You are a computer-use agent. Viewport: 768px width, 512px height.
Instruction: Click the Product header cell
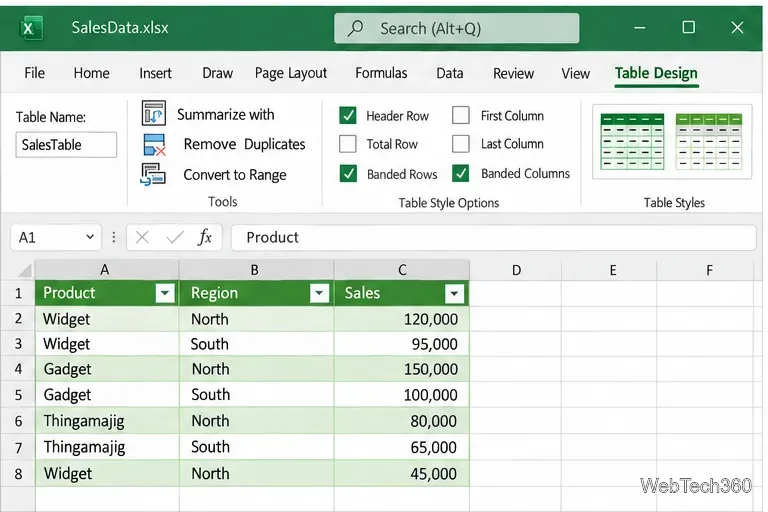click(x=107, y=293)
